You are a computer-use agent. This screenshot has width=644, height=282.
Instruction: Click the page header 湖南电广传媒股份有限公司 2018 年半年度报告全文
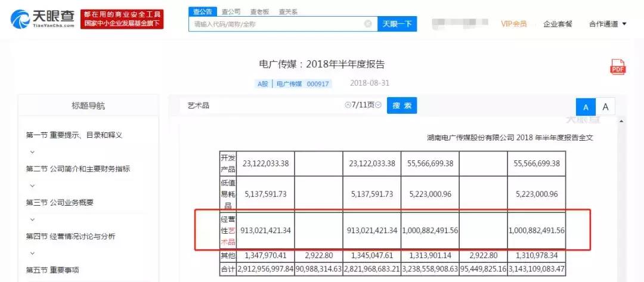[510, 138]
